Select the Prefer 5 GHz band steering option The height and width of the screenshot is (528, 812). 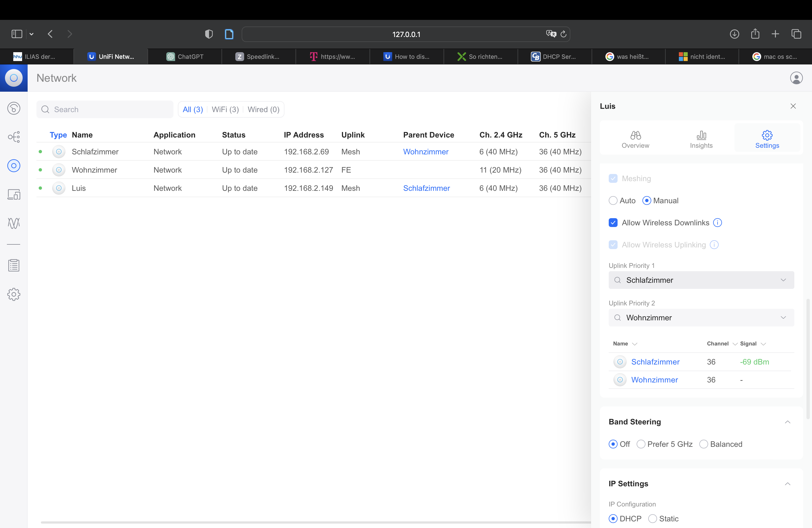(x=641, y=444)
